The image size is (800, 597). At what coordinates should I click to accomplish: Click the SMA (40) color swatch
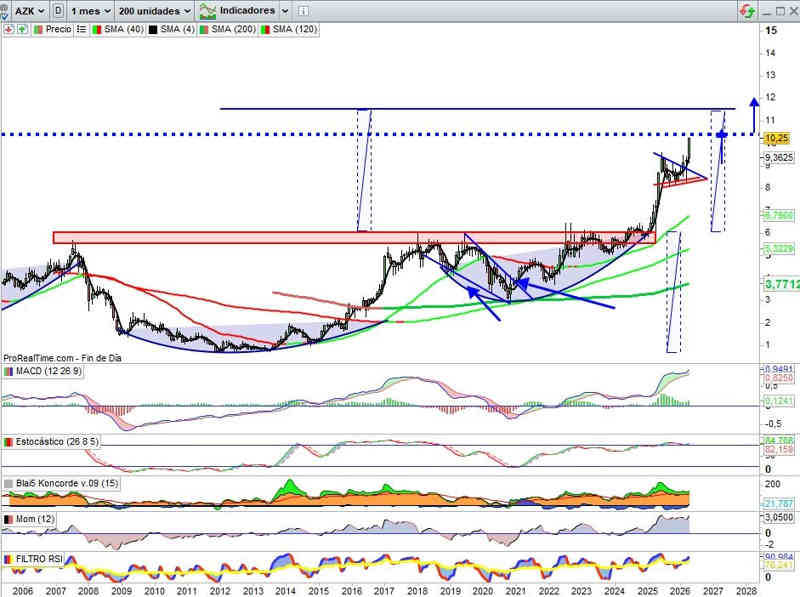97,29
